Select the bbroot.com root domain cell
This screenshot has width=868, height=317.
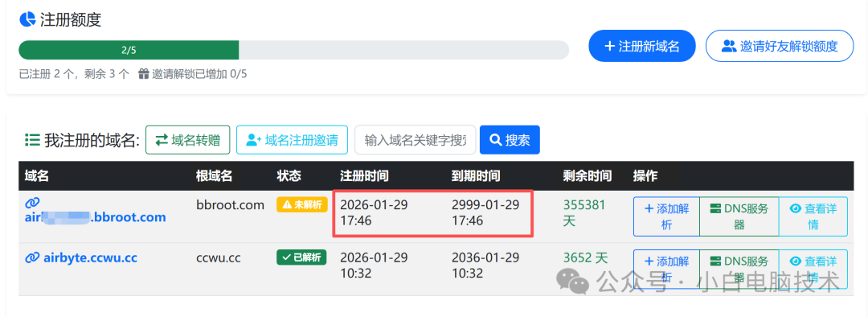(231, 205)
